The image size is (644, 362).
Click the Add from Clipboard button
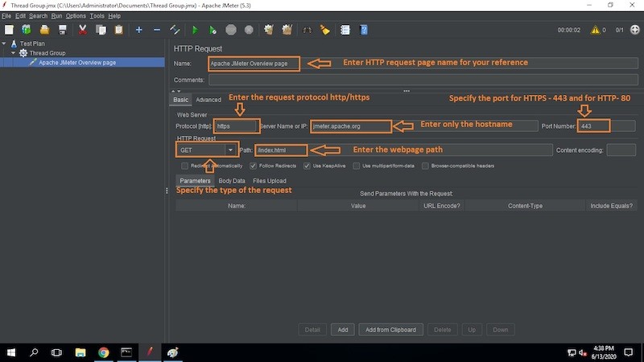tap(390, 330)
